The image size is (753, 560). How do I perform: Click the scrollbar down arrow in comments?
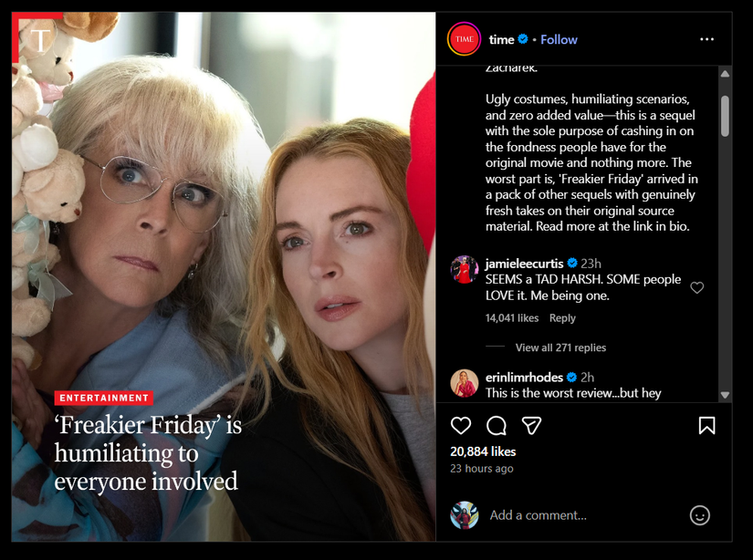point(725,395)
